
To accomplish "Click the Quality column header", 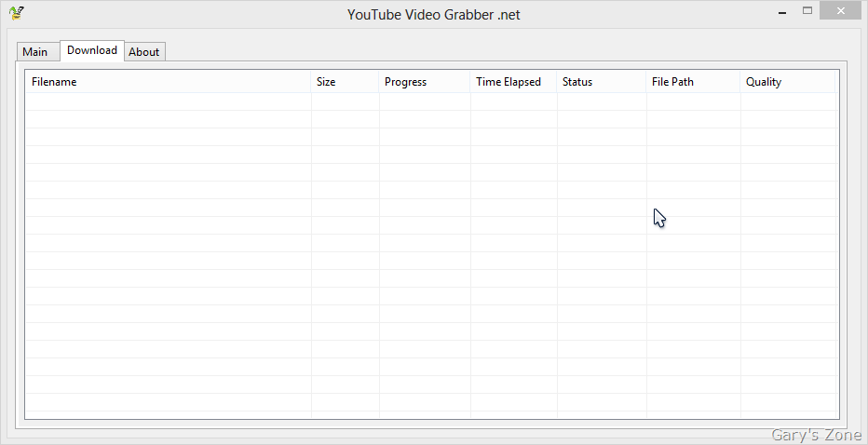I will point(788,82).
